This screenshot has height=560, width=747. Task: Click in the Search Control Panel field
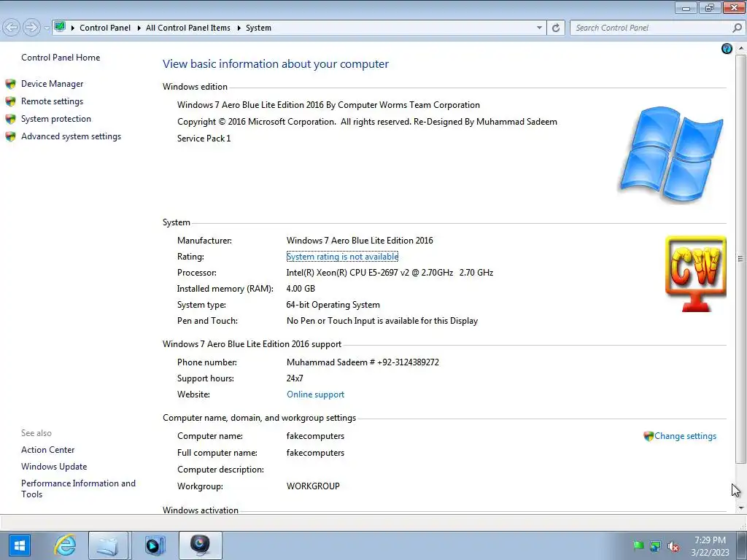(651, 28)
